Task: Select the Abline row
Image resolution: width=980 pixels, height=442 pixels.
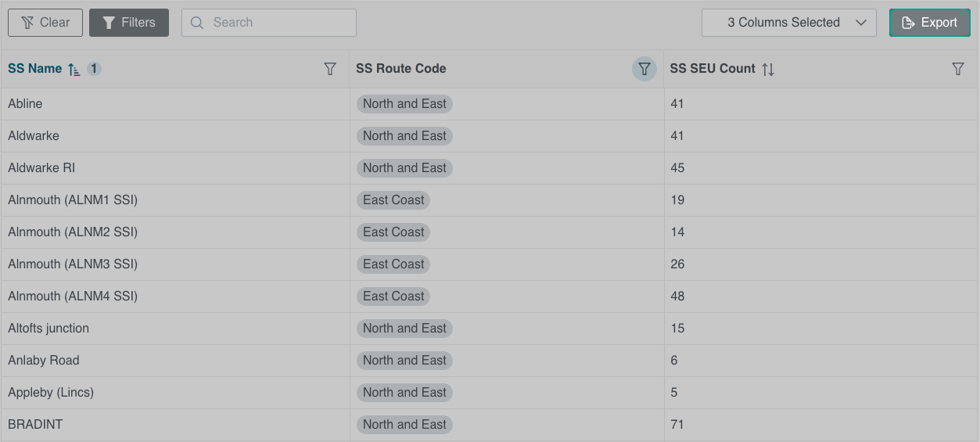Action: pyautogui.click(x=26, y=104)
